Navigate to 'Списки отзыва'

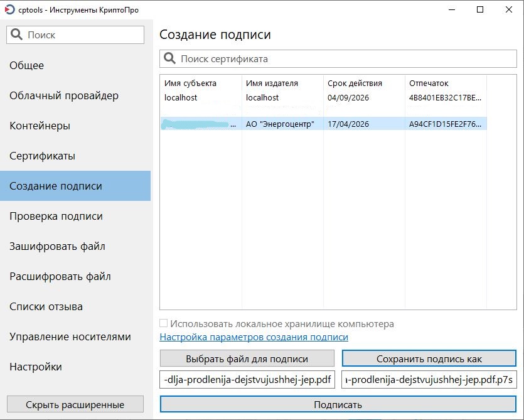coord(46,306)
